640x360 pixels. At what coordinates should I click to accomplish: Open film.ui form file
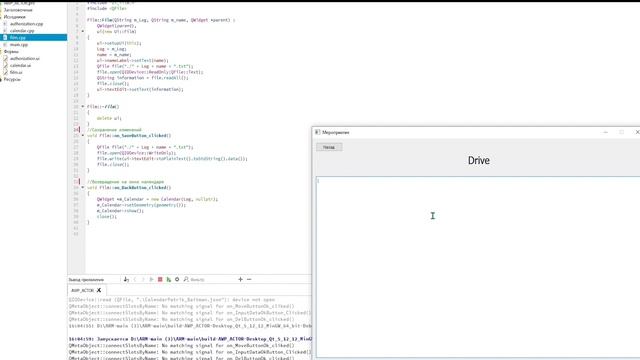pyautogui.click(x=16, y=72)
